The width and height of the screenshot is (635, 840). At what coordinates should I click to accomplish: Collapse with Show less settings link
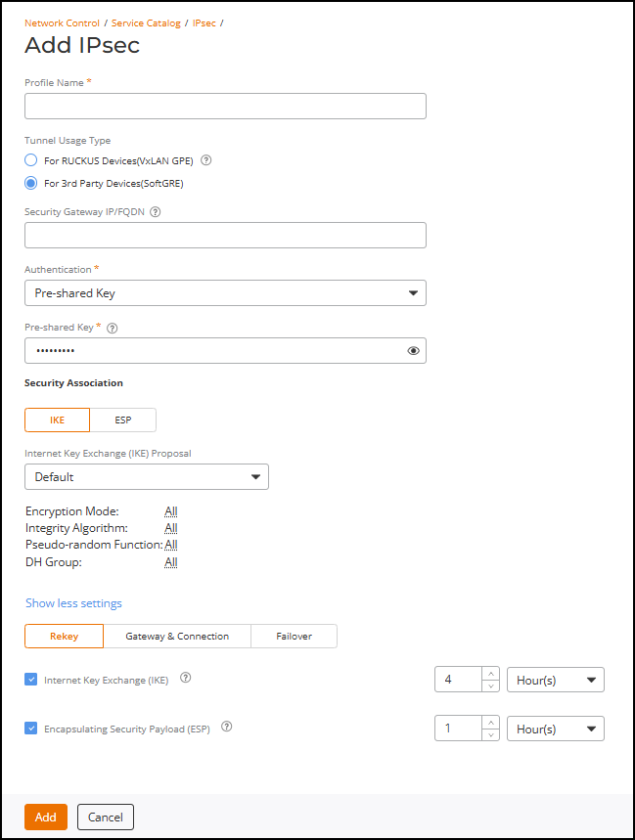click(73, 603)
